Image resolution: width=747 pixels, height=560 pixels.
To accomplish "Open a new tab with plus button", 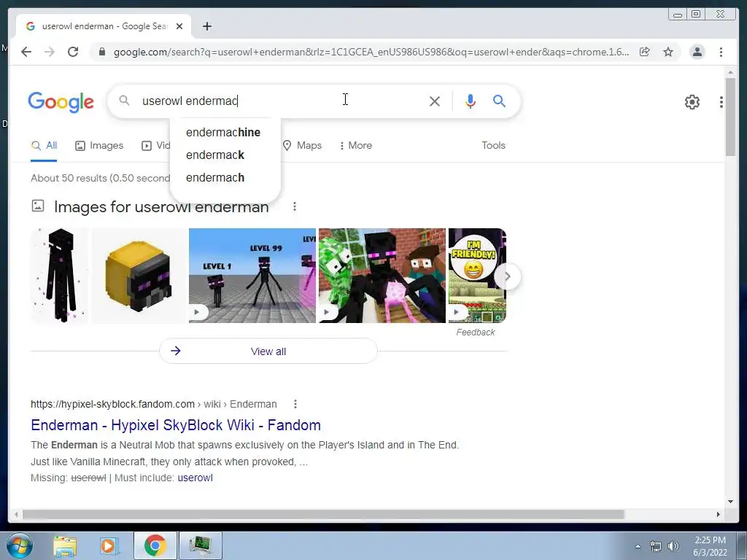I will 206,26.
